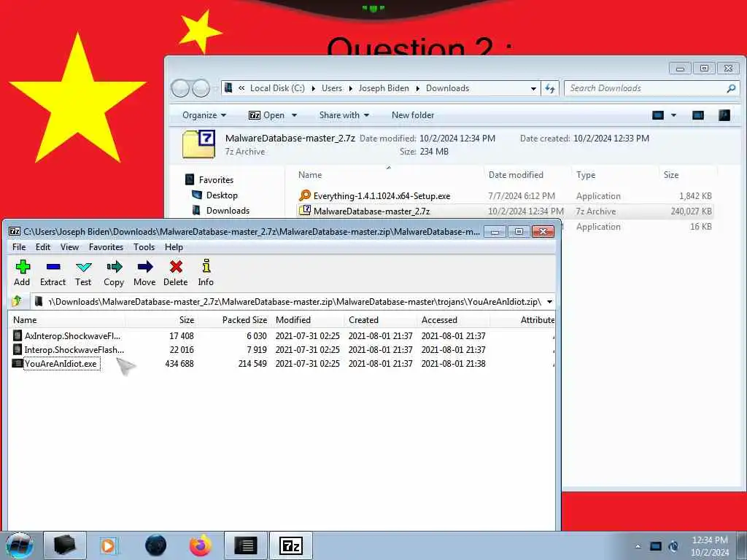Screen dimensions: 747x560
Task: Open the Favorites menu in 7-Zip
Action: tap(107, 247)
